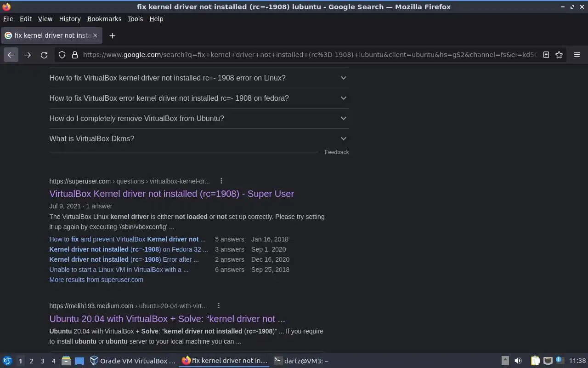Select the Firefox window taskbar button
Screen dimensions: 588x368
[225, 361]
